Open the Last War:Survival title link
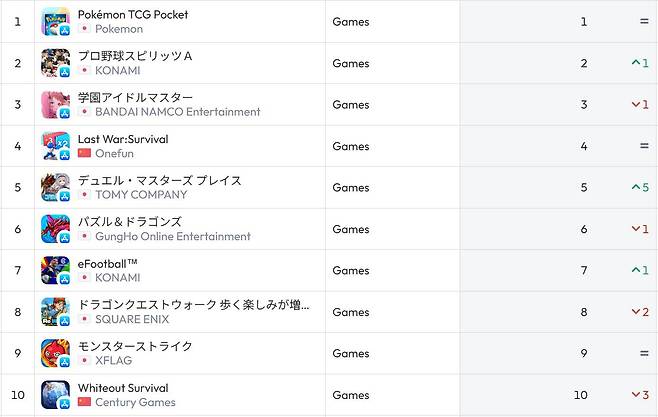 coord(122,139)
